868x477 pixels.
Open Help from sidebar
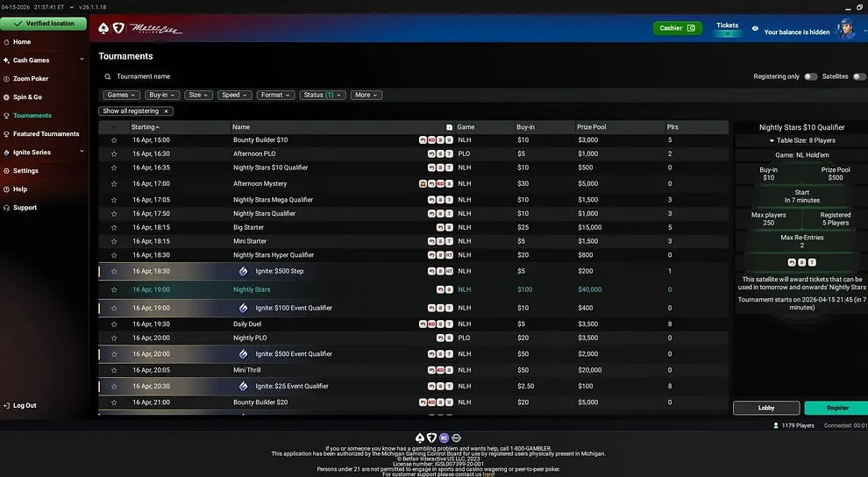[20, 189]
